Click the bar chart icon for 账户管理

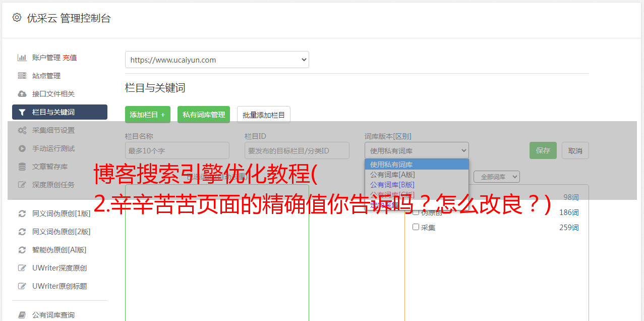click(x=22, y=58)
